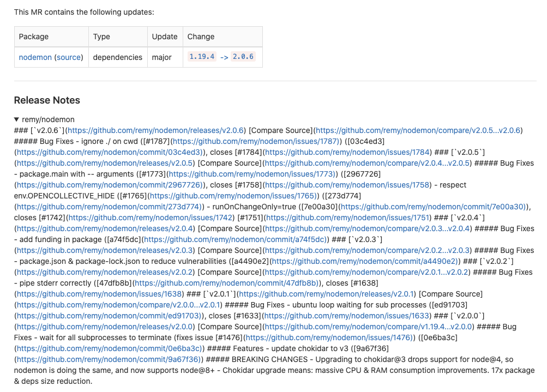
Task: Open the releases/v2.0.6 GitHub link
Action: (155, 130)
